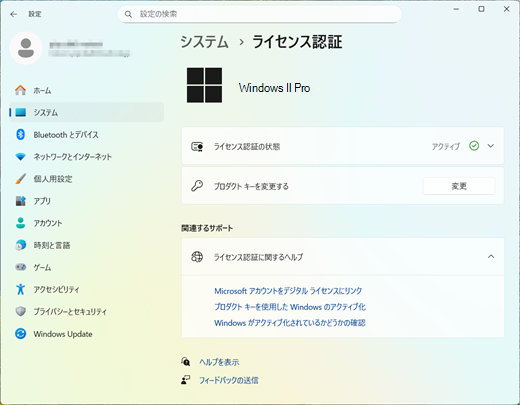
Task: Click the アクティブ status text
Action: click(446, 146)
